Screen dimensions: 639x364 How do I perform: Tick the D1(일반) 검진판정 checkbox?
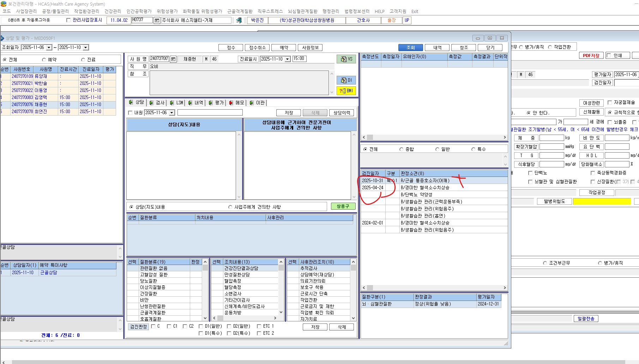[x=201, y=326]
